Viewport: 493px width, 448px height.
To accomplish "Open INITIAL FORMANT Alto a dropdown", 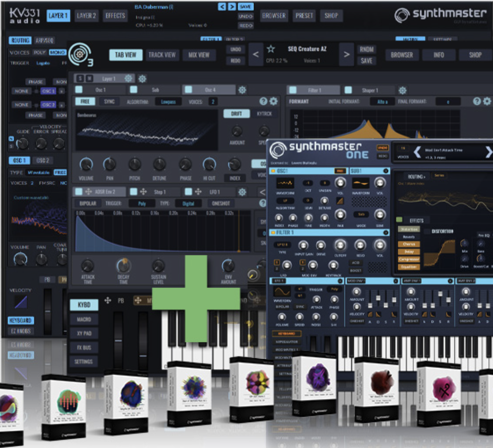I will (x=382, y=102).
